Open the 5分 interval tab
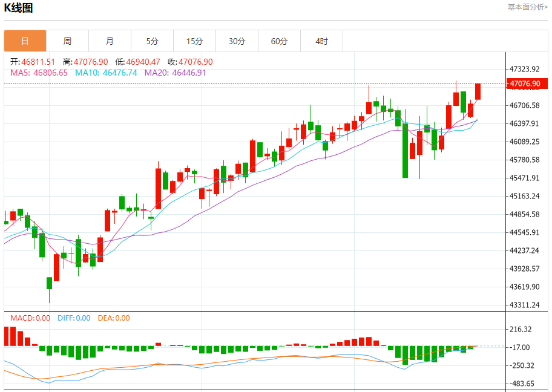 tap(152, 41)
